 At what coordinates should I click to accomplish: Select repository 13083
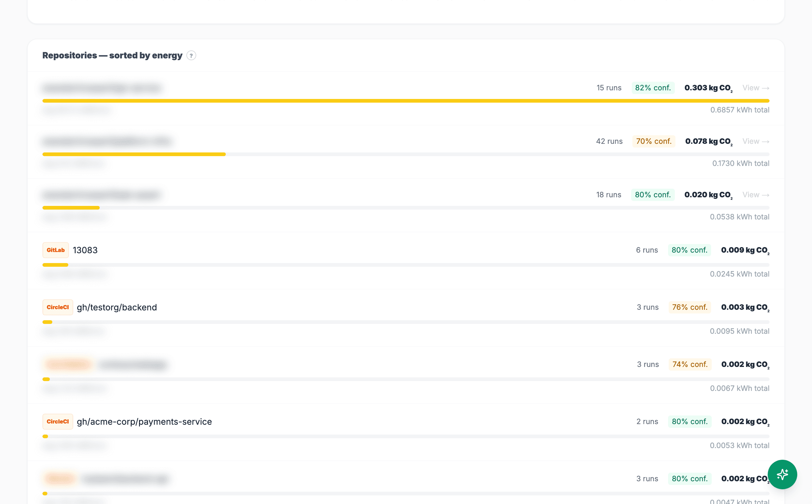coord(86,250)
